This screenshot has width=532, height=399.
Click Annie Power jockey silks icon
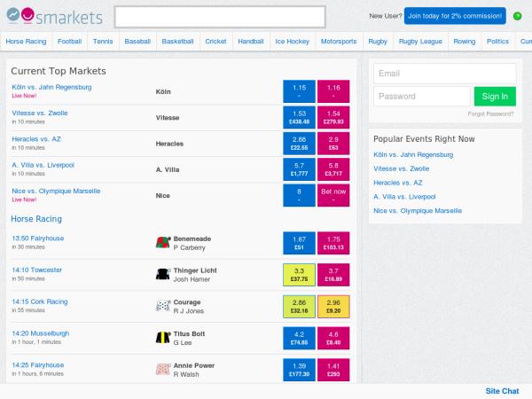pyautogui.click(x=163, y=369)
